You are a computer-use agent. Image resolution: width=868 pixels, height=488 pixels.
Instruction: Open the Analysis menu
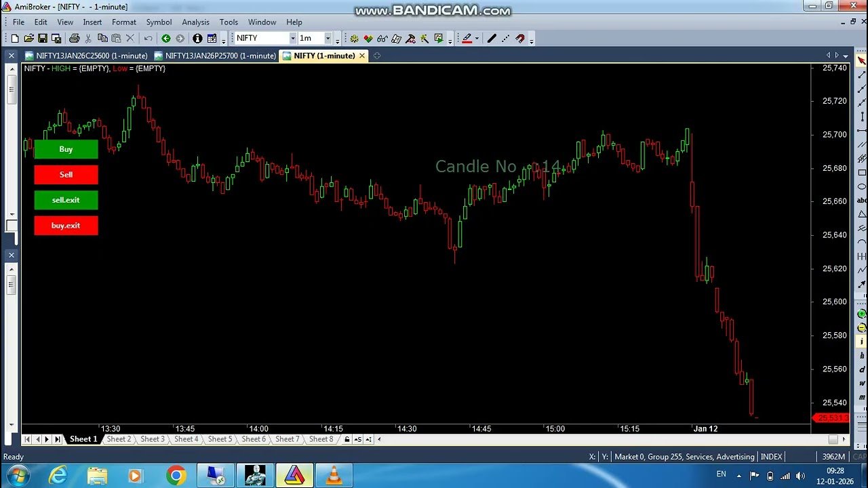195,22
